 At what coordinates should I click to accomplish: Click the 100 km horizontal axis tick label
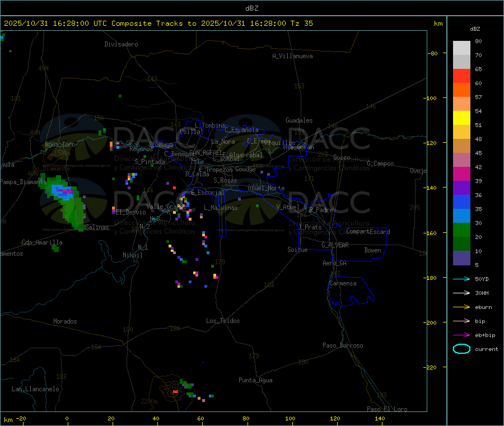click(290, 418)
